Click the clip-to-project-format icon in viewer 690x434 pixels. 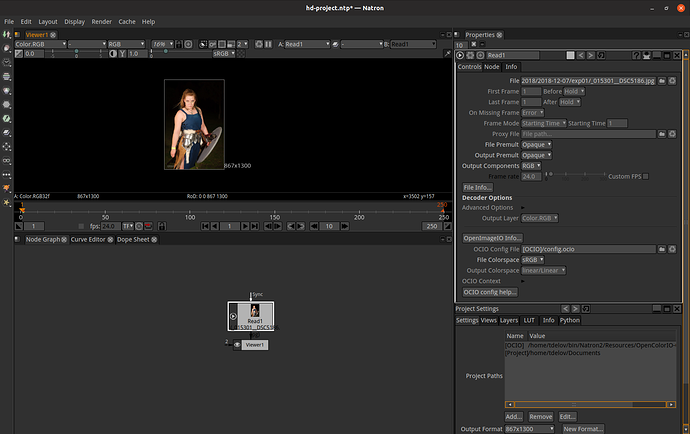coord(203,44)
